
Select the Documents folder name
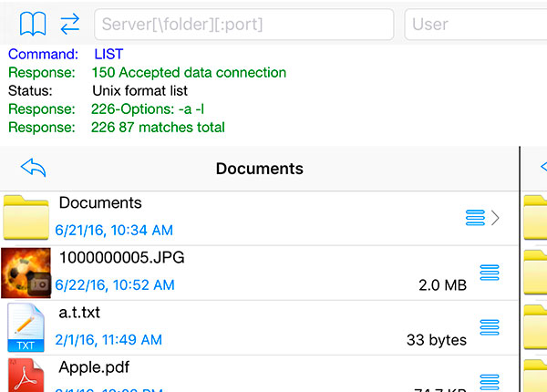100,203
